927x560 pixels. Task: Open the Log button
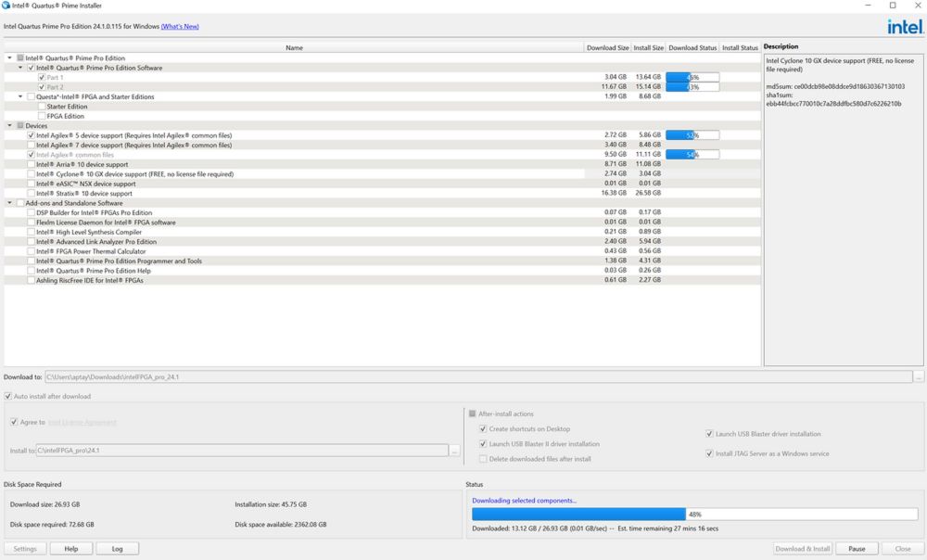click(x=117, y=549)
